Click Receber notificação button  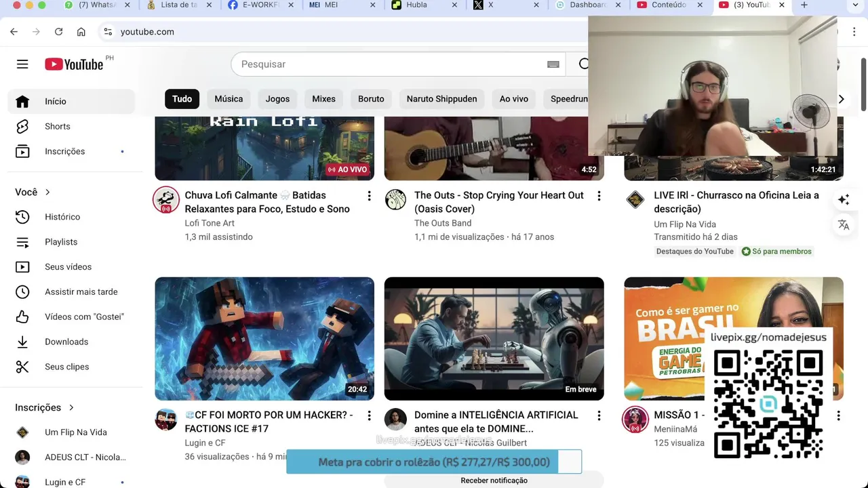click(x=494, y=481)
